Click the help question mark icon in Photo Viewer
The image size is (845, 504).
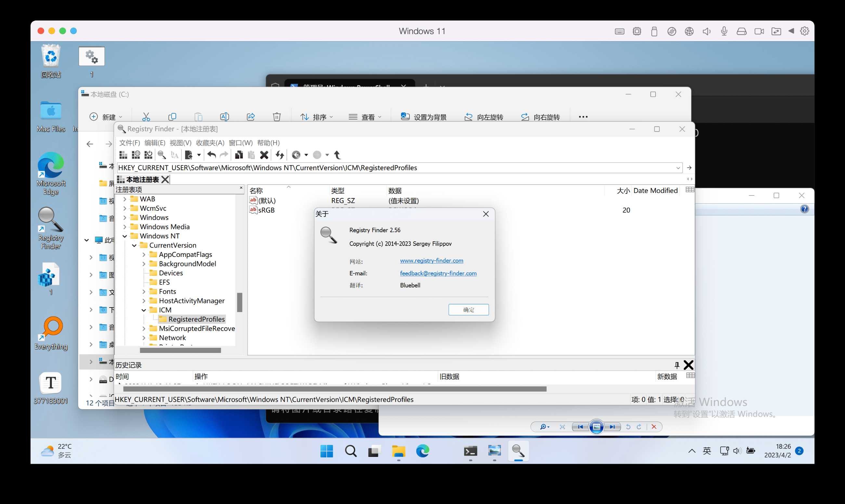click(x=804, y=209)
